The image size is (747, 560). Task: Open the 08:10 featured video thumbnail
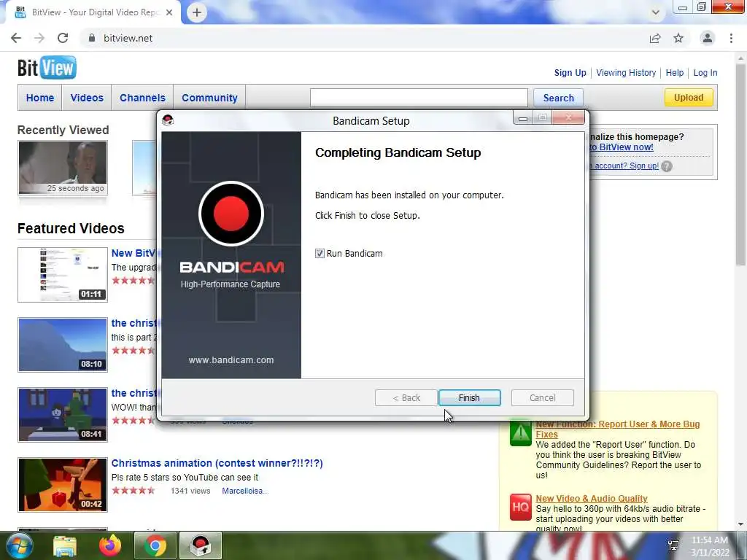(x=63, y=345)
